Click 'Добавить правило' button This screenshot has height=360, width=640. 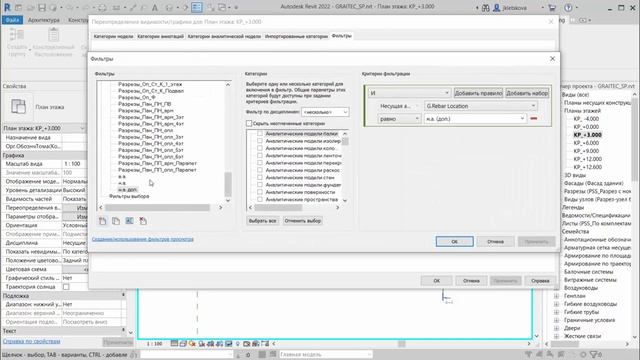(x=478, y=93)
